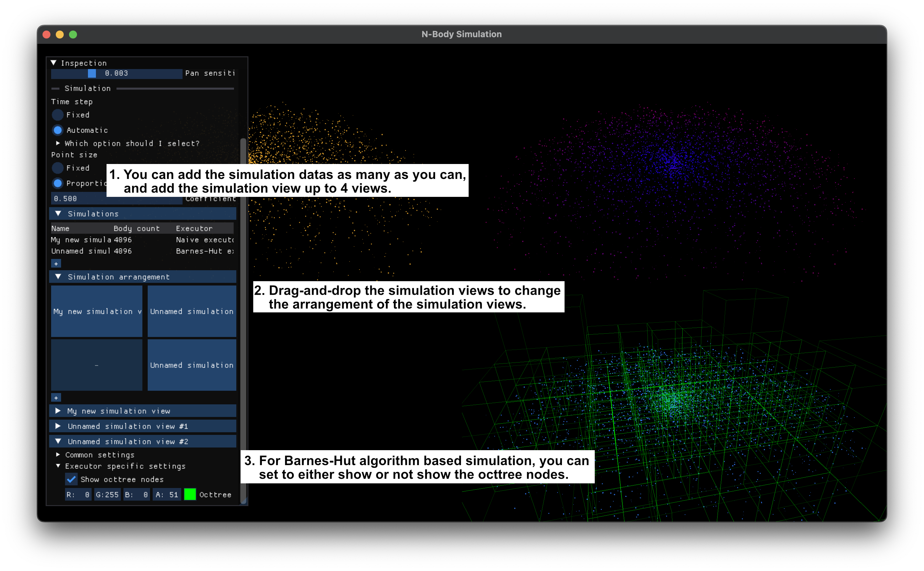Click the octtree G:255 color field
Viewport: 924px width, 571px height.
[x=107, y=494]
